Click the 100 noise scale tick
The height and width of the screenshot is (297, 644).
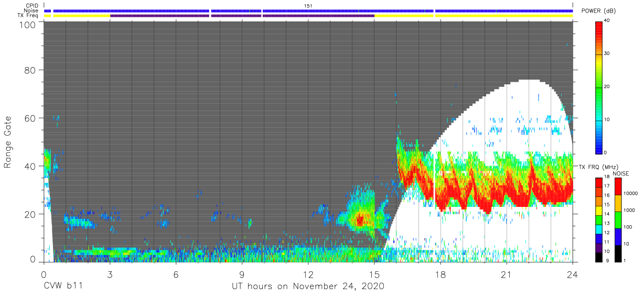tap(627, 227)
